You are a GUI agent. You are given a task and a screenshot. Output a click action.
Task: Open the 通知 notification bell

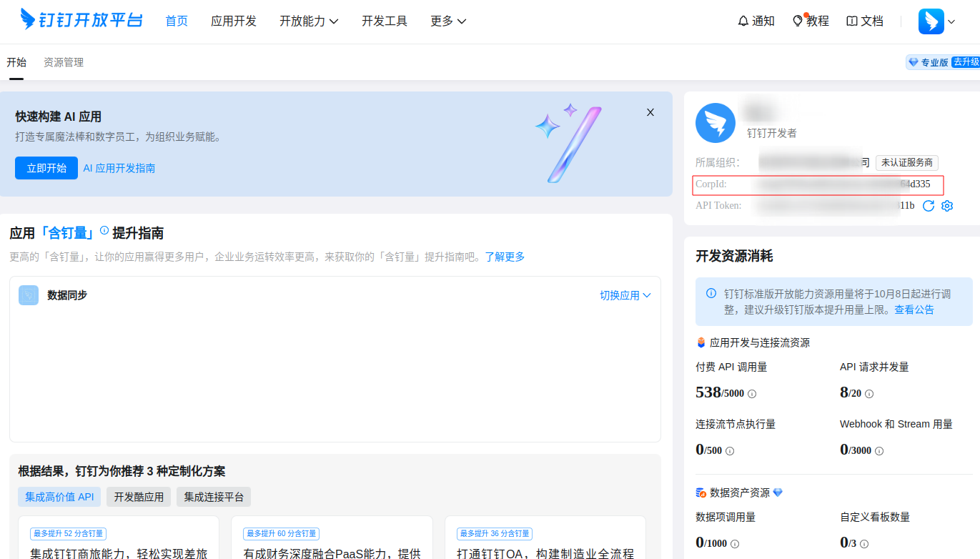[743, 21]
